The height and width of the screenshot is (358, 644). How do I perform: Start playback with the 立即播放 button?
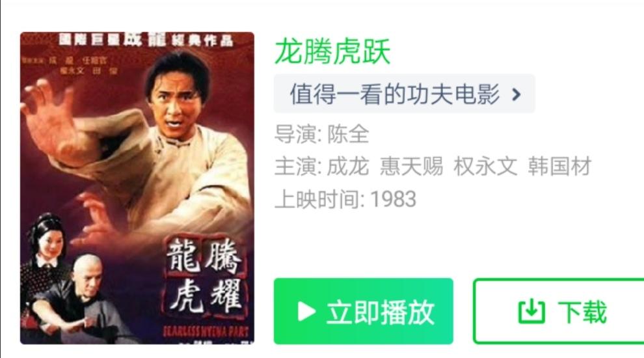click(364, 311)
